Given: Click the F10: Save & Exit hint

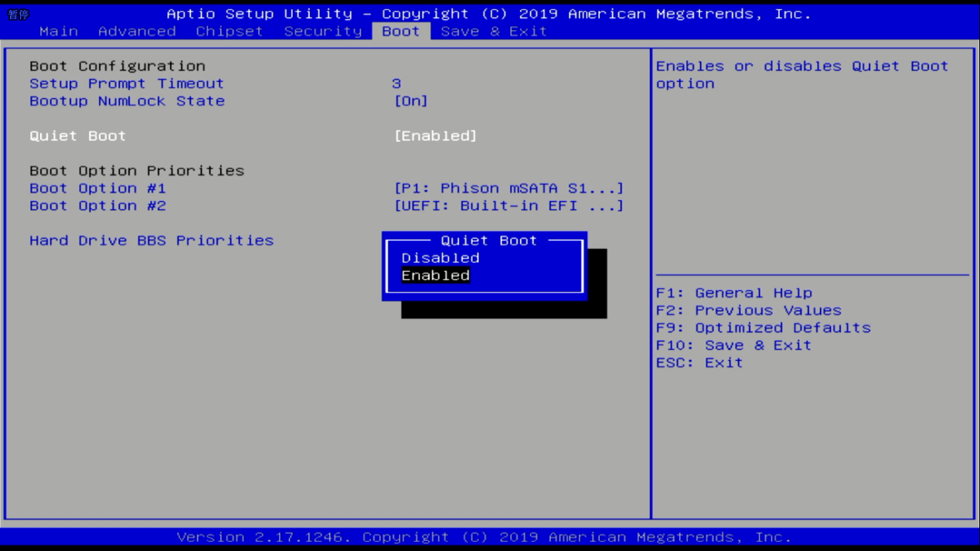Looking at the screenshot, I should point(733,345).
